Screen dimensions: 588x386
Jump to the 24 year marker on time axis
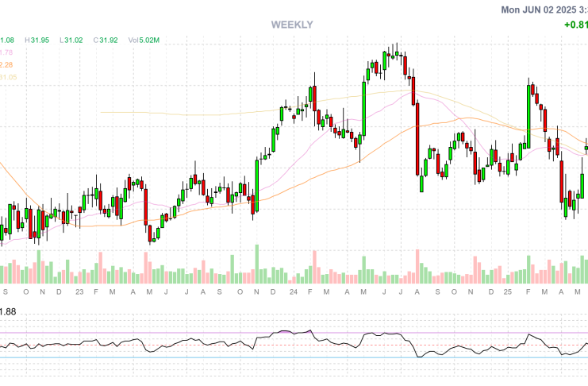tap(292, 292)
